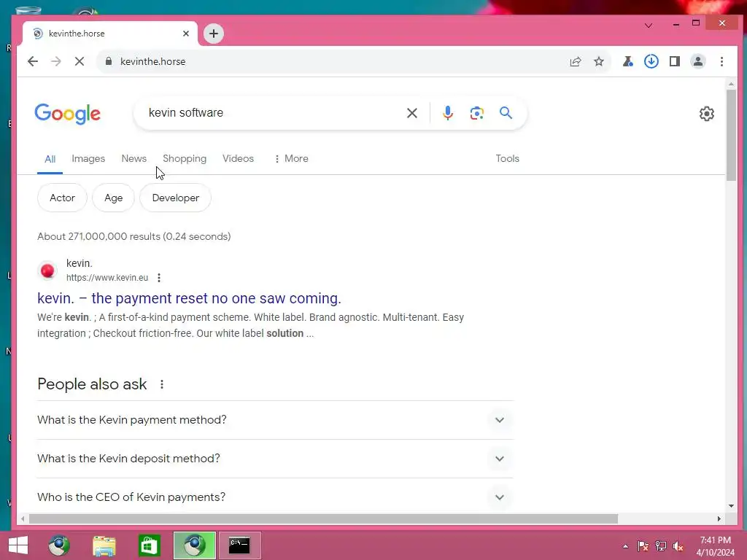Open the profile avatar menu
The width and height of the screenshot is (747, 560).
[x=698, y=61]
